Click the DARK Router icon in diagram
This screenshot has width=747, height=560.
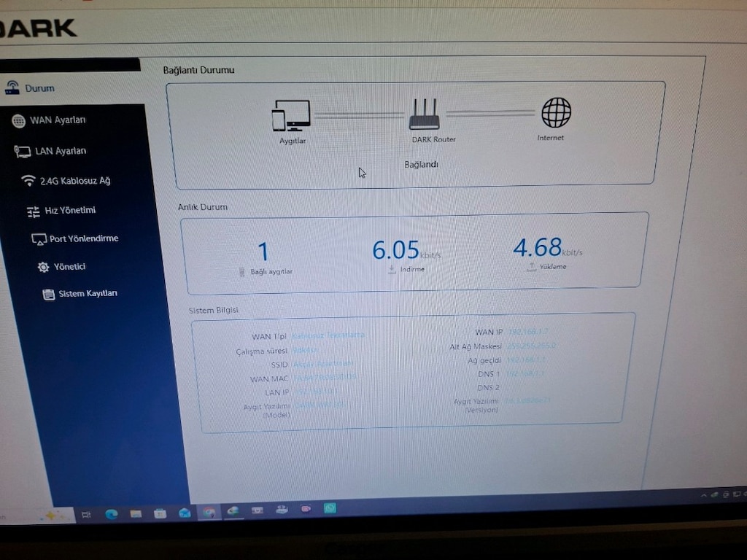[x=425, y=114]
